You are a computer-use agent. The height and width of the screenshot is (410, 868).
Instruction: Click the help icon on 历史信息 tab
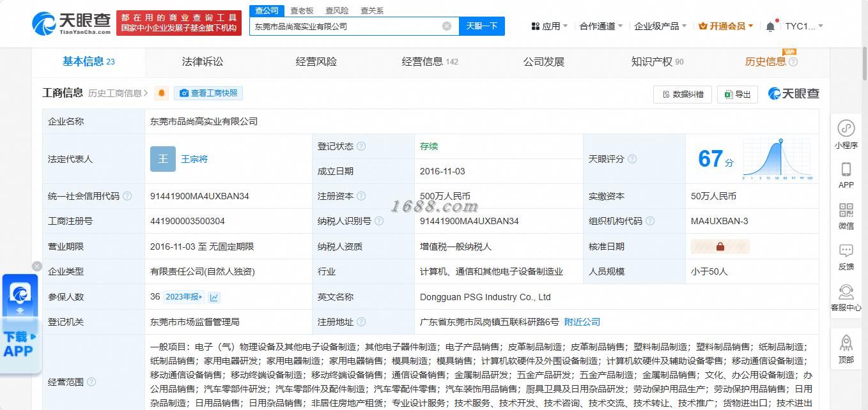click(x=793, y=62)
